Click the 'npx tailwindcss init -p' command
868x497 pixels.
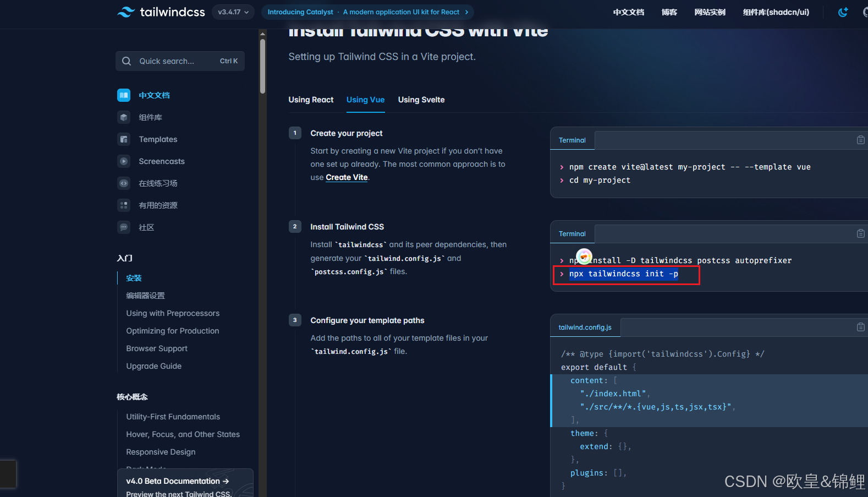(624, 274)
